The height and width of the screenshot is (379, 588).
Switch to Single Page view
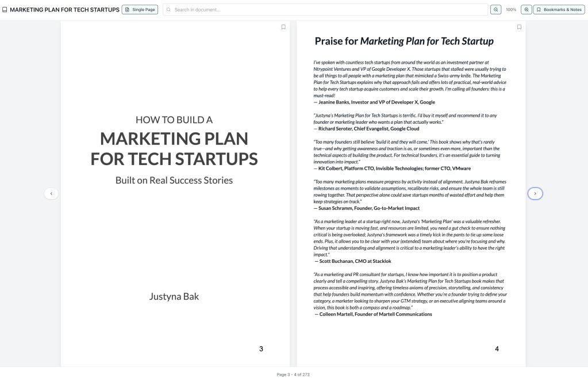(140, 10)
